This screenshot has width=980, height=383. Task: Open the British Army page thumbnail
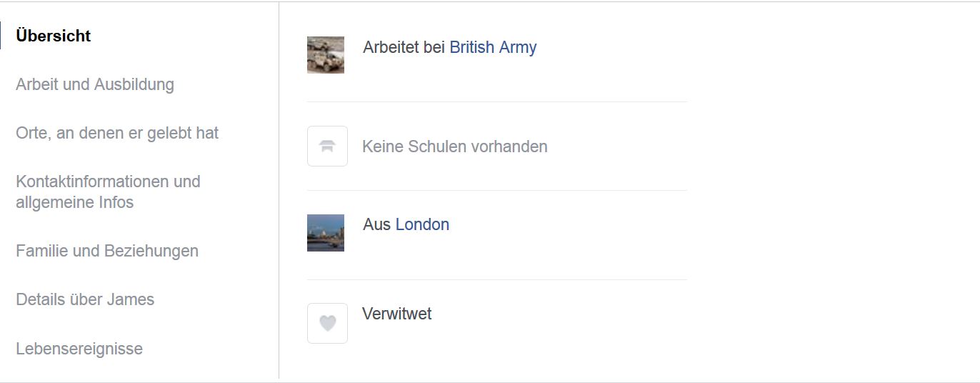tap(326, 55)
